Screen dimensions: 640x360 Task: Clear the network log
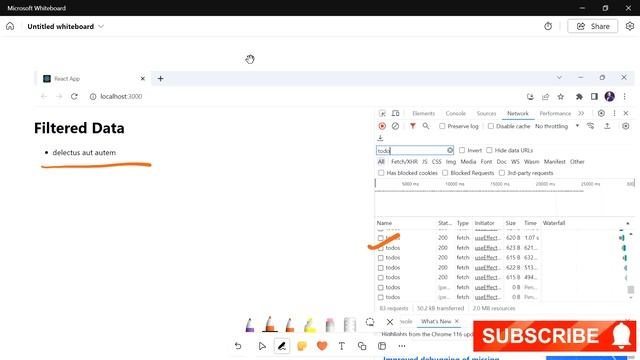tap(395, 126)
